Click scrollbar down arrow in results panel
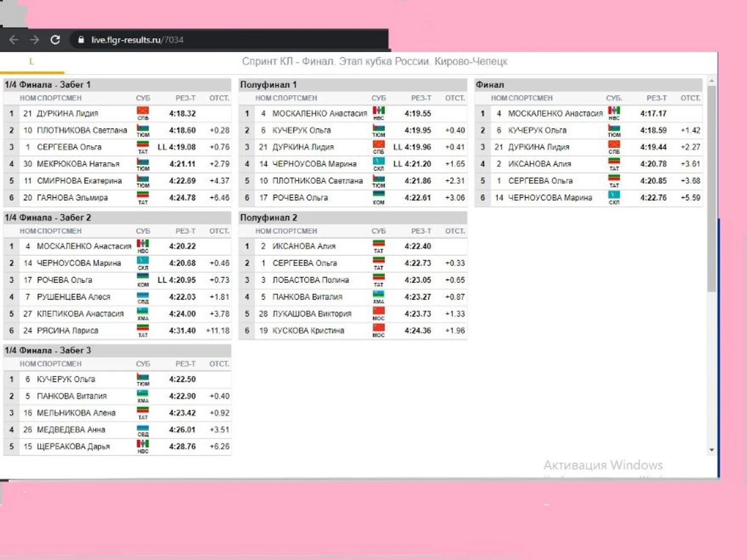This screenshot has width=747, height=560. (712, 450)
